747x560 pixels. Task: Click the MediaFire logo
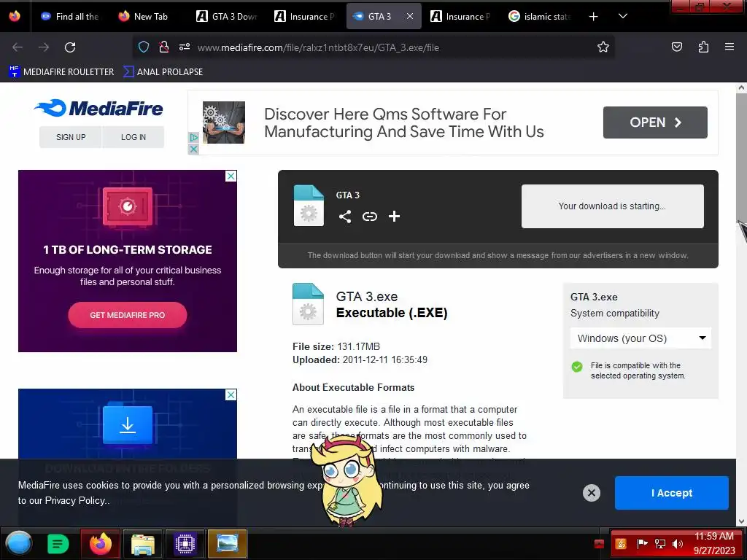(99, 108)
